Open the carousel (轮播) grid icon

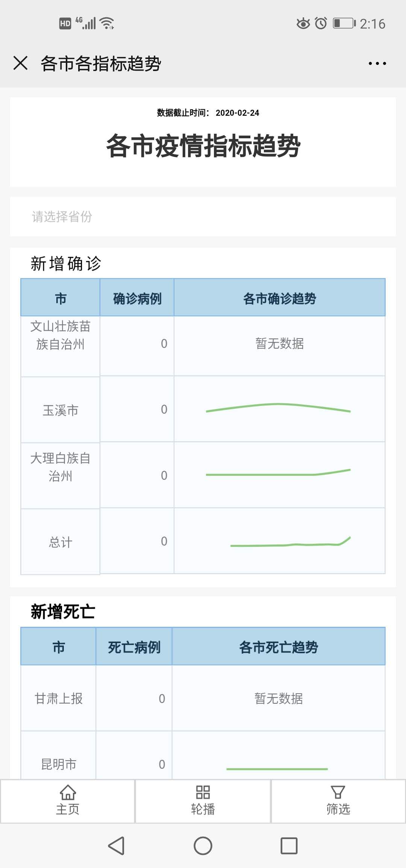click(203, 793)
